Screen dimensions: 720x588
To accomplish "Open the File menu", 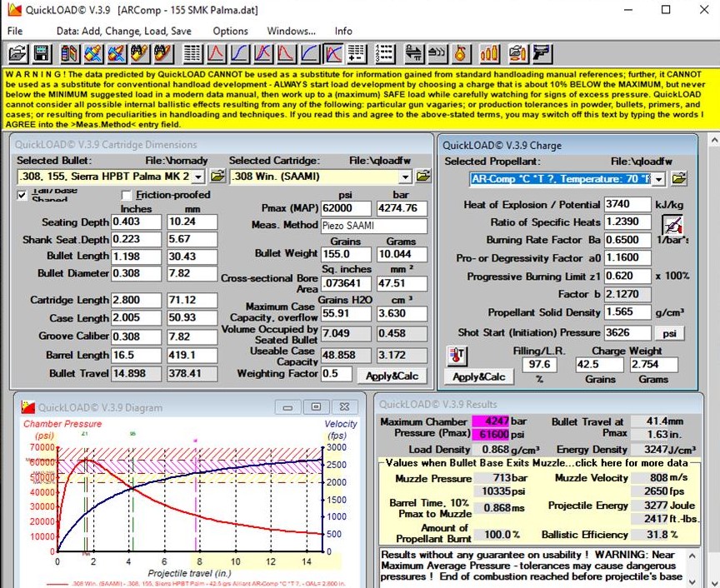I will [15, 31].
